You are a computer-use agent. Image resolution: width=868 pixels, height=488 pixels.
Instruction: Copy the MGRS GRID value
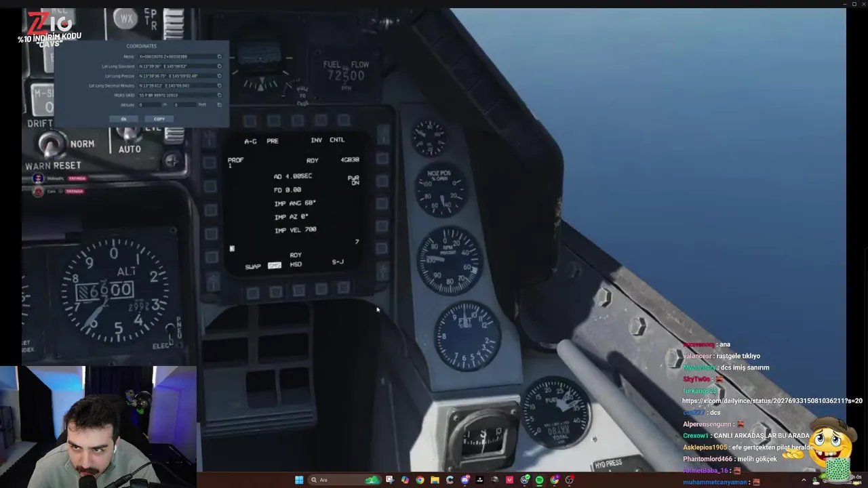pos(220,95)
